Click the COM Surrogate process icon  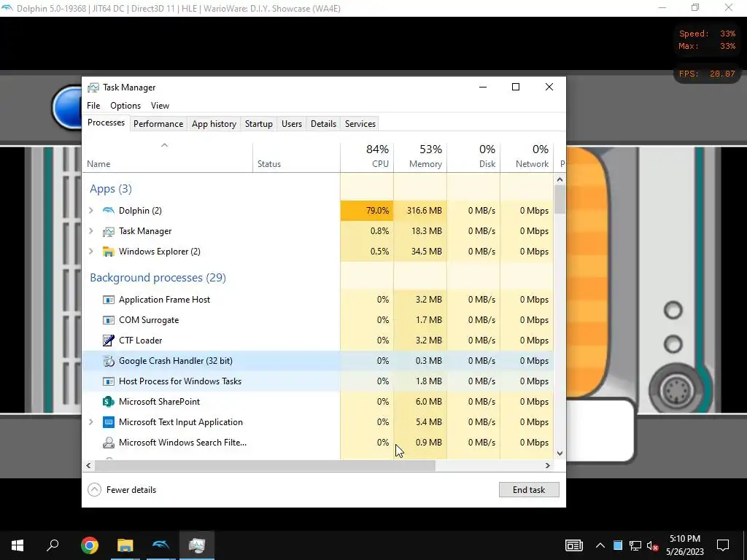click(x=109, y=320)
